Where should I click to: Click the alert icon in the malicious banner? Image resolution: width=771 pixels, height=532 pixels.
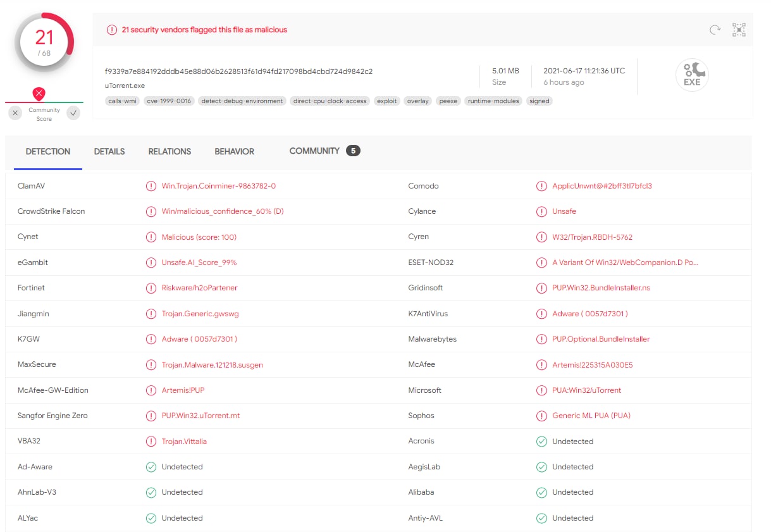(x=112, y=30)
